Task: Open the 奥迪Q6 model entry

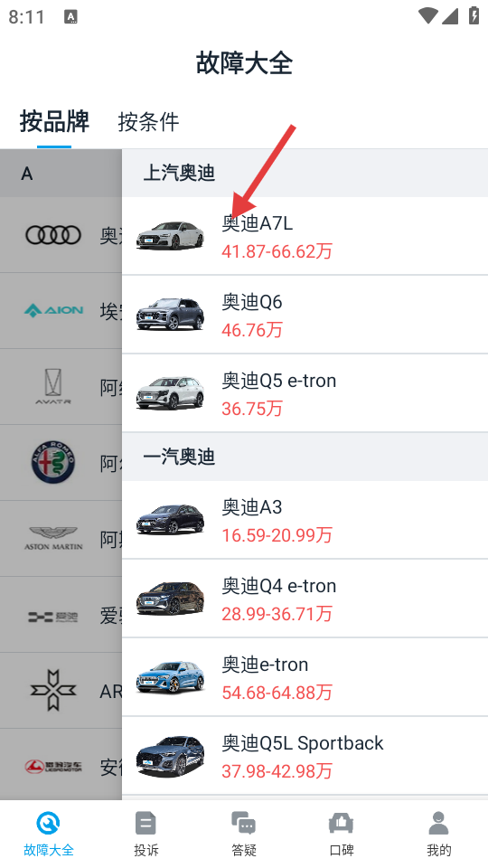Action: [x=305, y=315]
